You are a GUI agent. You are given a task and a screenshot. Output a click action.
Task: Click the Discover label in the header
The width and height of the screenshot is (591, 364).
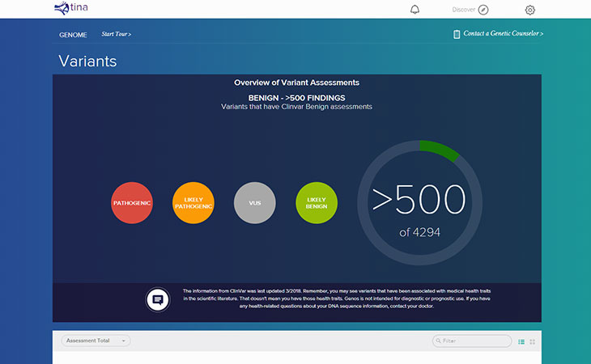click(463, 10)
